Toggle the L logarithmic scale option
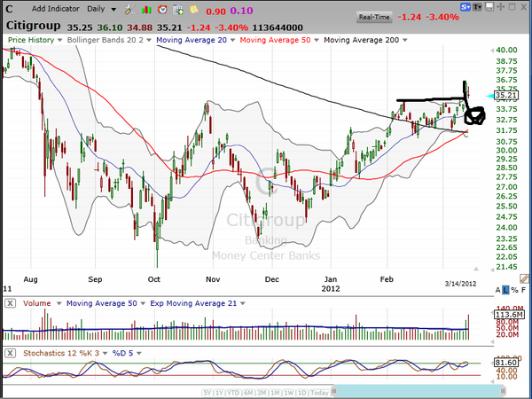 (x=505, y=290)
